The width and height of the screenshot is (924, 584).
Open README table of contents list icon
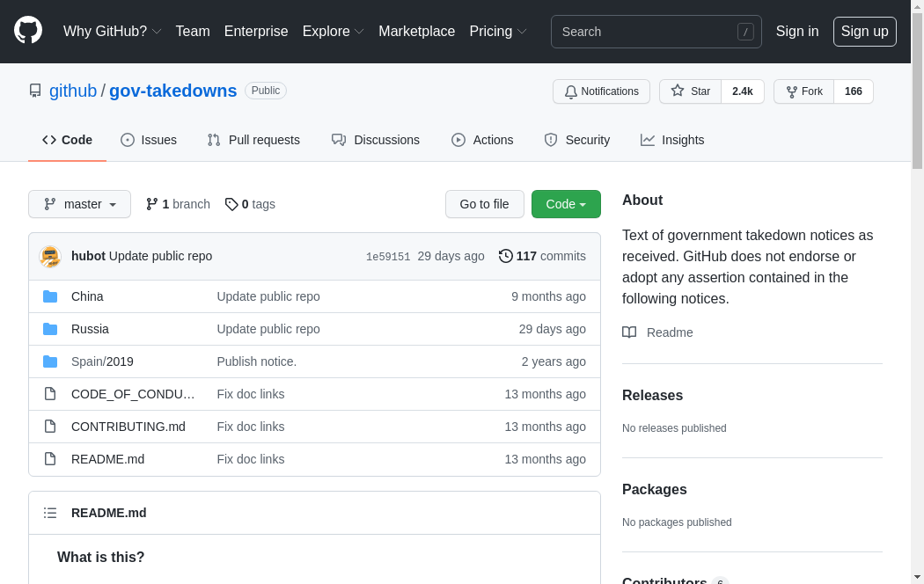[x=50, y=513]
